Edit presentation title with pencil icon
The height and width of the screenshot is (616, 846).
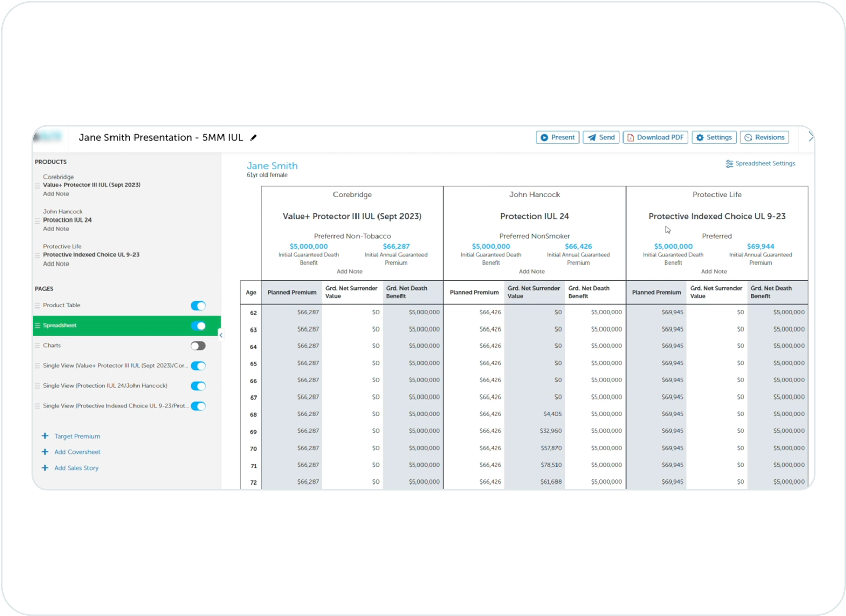coord(253,138)
